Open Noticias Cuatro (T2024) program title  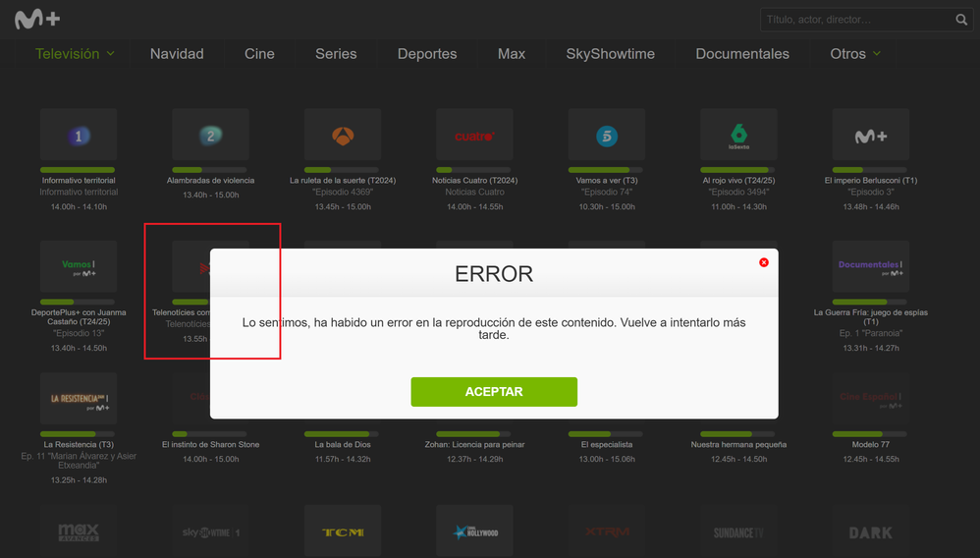point(474,180)
